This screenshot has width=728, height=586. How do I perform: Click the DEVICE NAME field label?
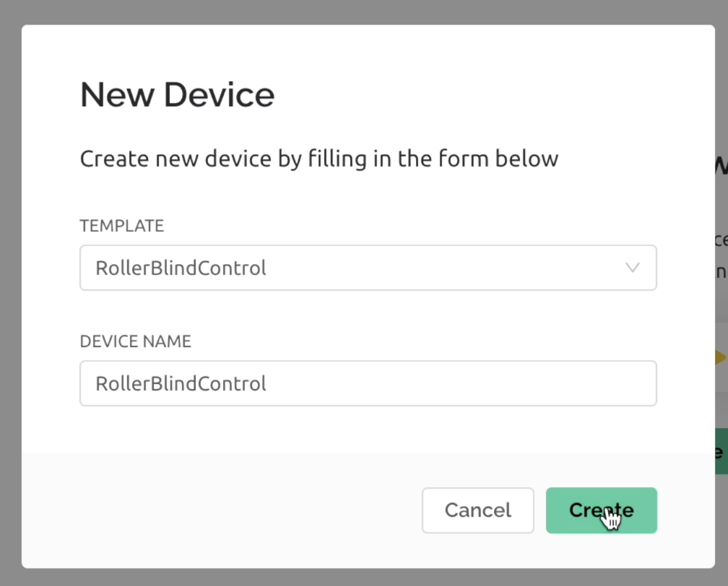tap(135, 341)
